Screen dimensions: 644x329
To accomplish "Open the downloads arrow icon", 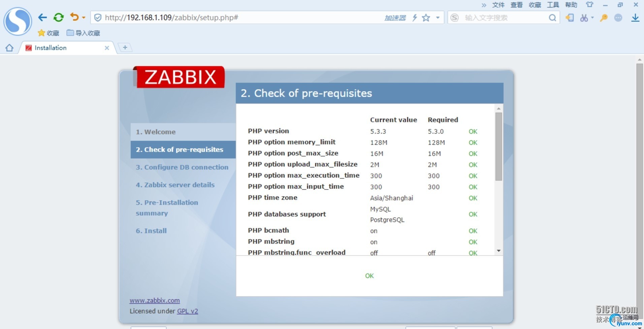I will coord(635,17).
